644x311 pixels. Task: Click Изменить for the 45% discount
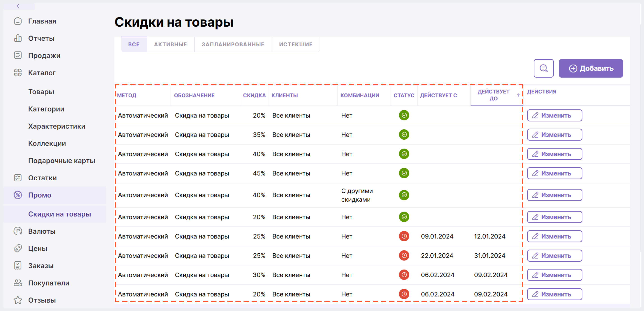[x=555, y=173]
